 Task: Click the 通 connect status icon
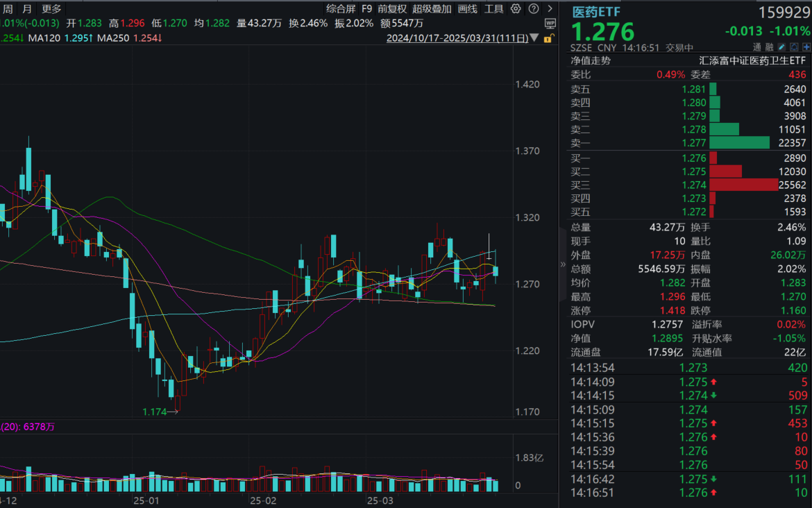[x=756, y=46]
